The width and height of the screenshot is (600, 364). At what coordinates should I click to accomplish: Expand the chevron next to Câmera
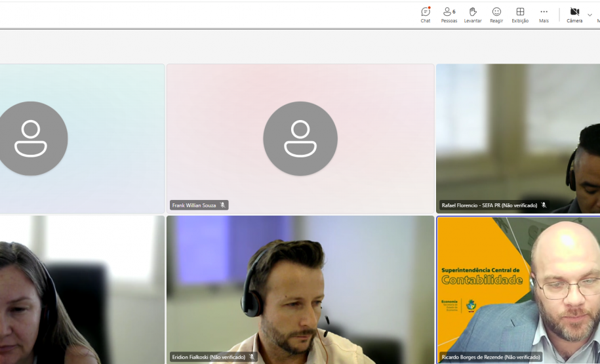click(x=590, y=15)
